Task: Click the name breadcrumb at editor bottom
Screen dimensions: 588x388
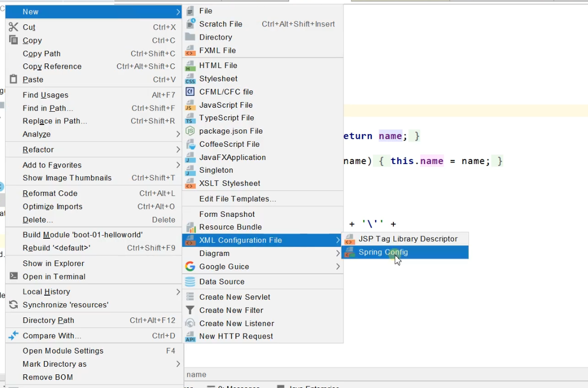Action: [197, 374]
